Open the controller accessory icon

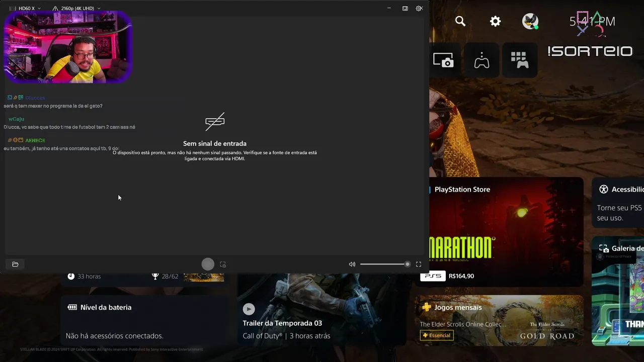coord(481,60)
